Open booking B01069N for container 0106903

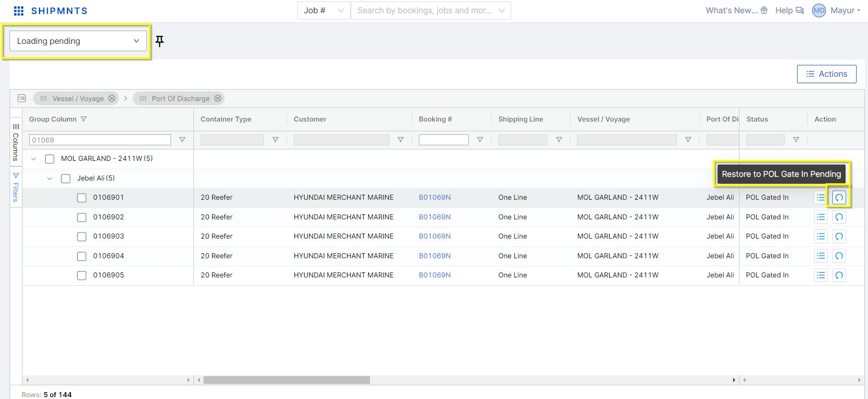pos(434,236)
